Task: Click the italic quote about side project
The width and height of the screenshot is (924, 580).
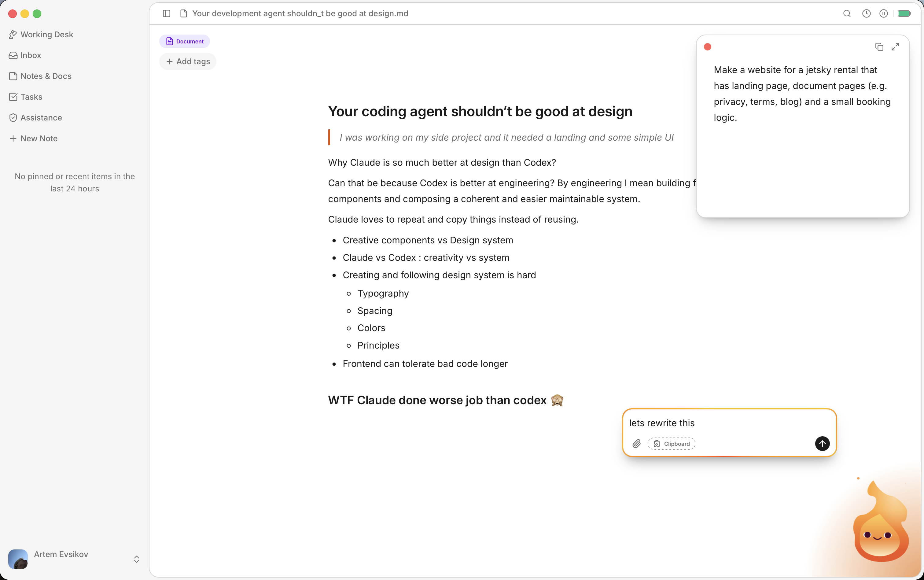Action: click(x=506, y=137)
